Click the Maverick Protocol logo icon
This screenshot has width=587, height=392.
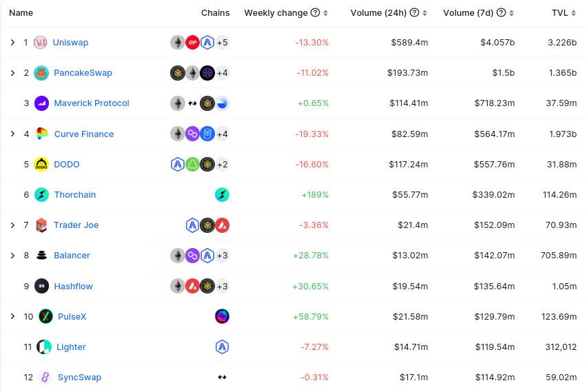41,103
